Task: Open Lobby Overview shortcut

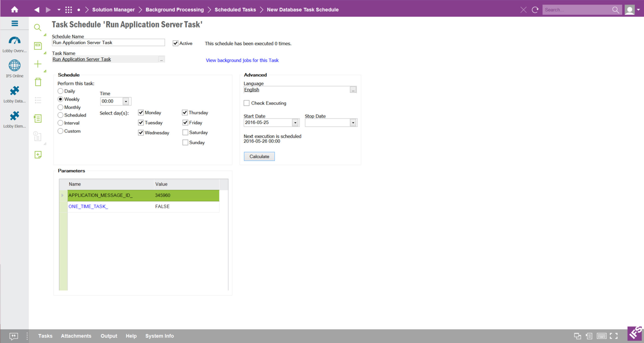Action: point(14,44)
